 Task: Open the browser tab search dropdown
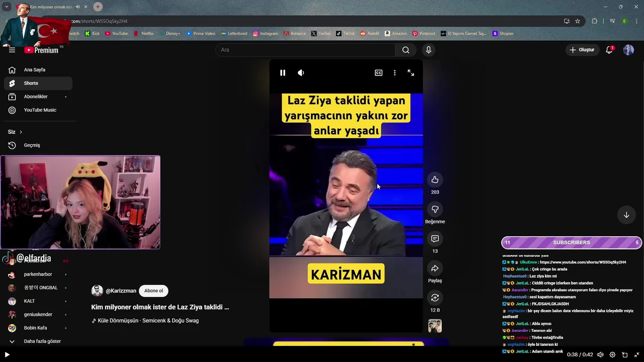[7, 7]
